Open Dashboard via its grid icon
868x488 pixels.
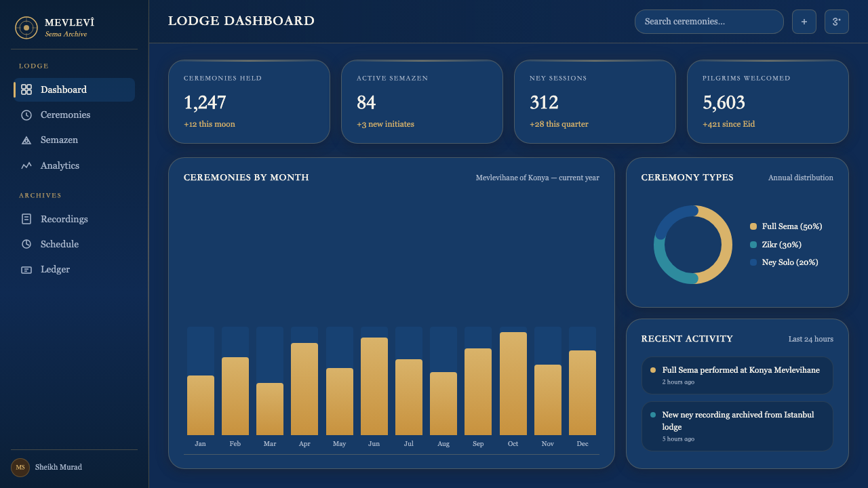point(26,89)
